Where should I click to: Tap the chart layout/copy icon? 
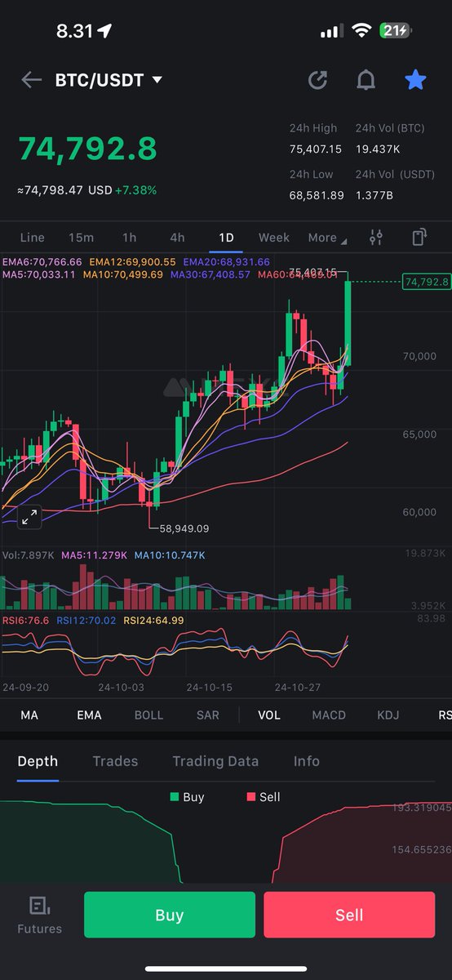coord(419,238)
